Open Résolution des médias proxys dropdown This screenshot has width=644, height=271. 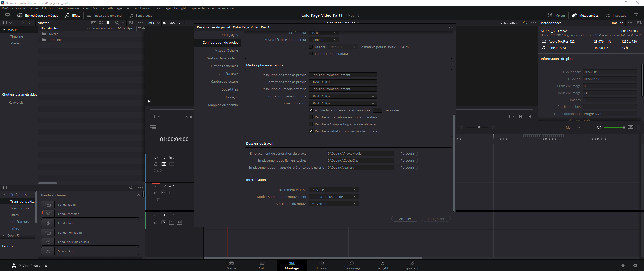(343, 75)
